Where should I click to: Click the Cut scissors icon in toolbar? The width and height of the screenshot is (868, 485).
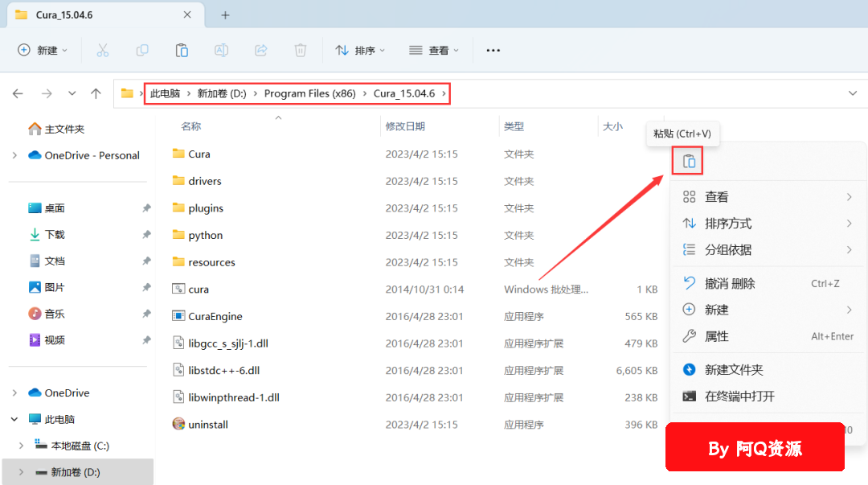pos(102,51)
